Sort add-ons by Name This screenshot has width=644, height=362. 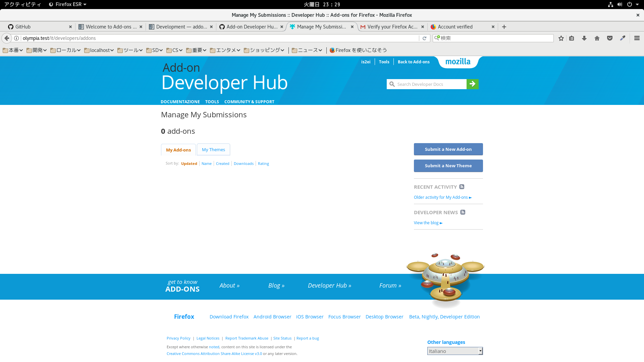[207, 164]
